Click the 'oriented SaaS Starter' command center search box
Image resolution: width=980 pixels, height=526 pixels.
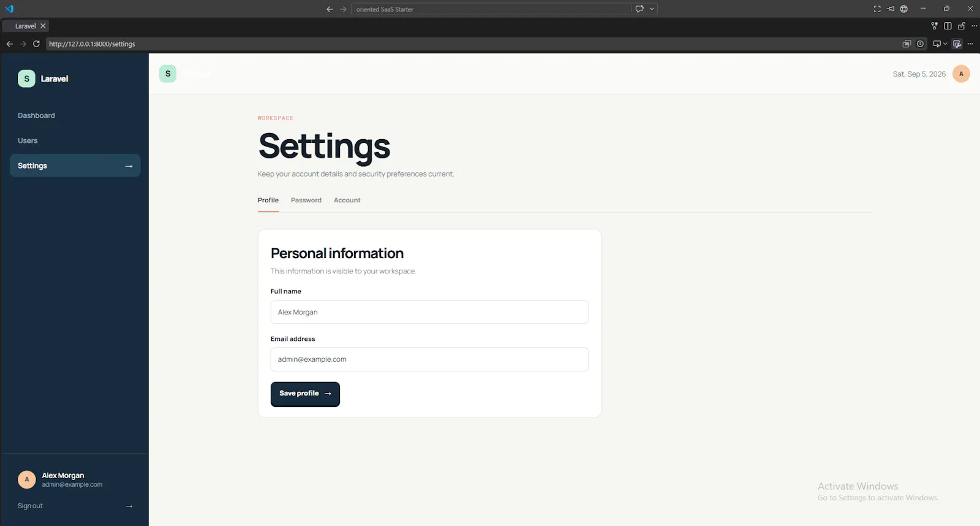[x=491, y=9]
